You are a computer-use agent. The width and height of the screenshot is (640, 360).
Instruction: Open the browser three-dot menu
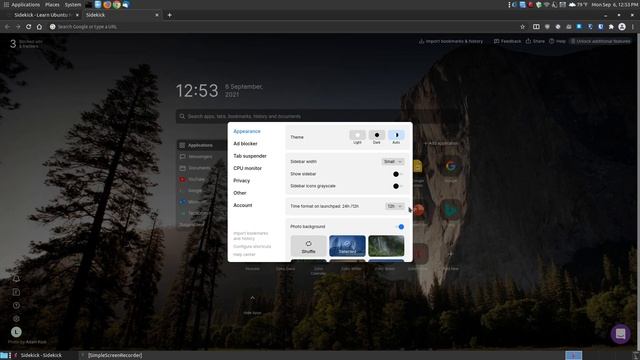click(633, 27)
